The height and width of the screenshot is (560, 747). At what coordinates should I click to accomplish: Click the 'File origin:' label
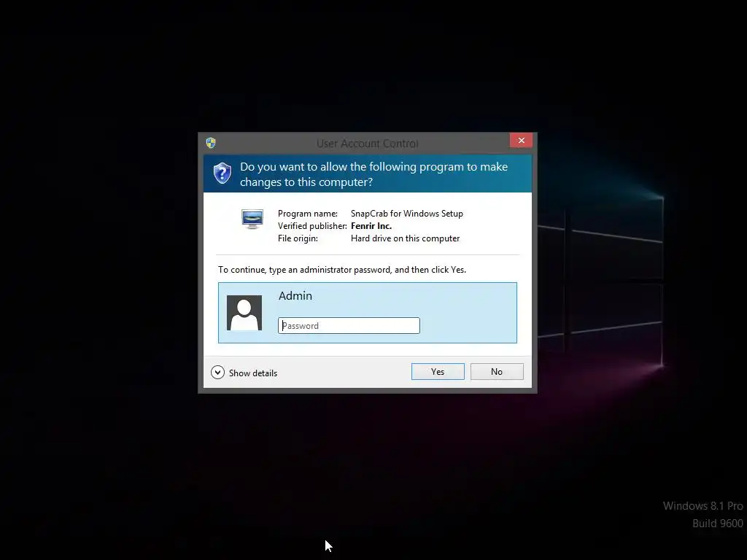298,238
